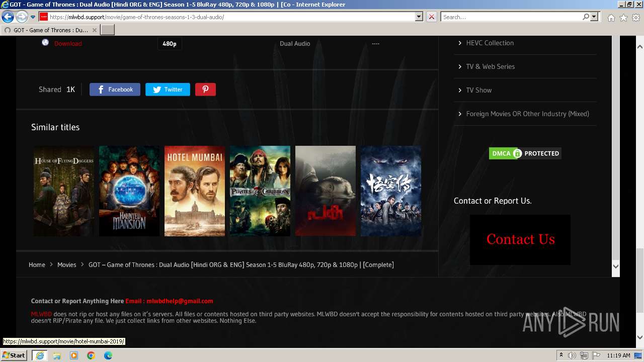The height and width of the screenshot is (362, 644).
Task: Open the recent pages dropdown arrow
Action: (33, 17)
